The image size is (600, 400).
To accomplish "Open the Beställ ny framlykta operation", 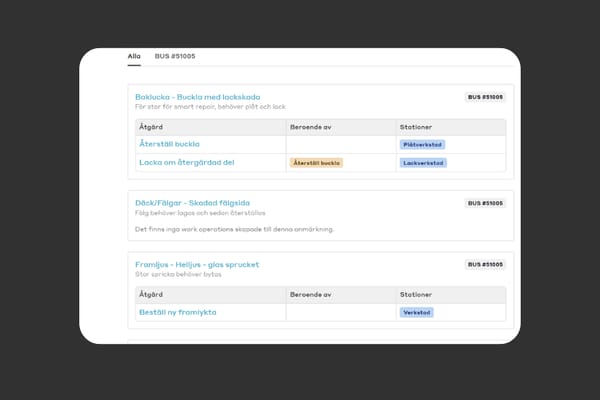I will click(x=178, y=312).
